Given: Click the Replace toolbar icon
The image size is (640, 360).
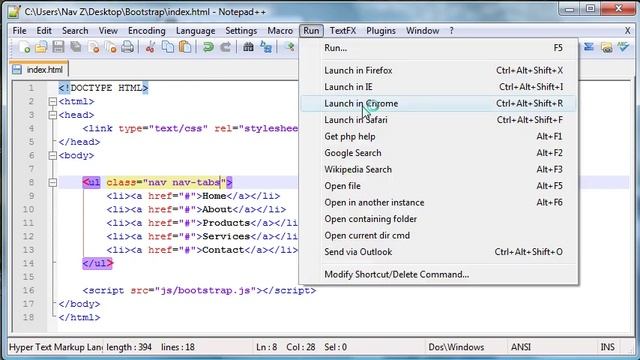Looking at the screenshot, I should tap(266, 47).
